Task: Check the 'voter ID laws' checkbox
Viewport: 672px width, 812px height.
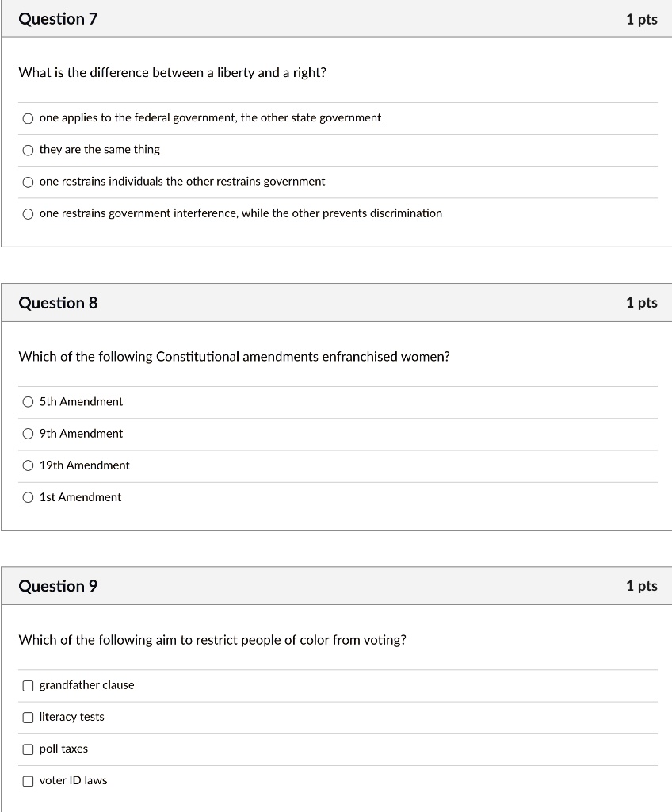Action: point(28,780)
